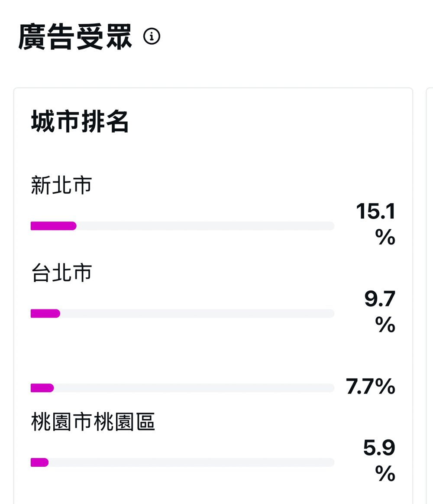Click the 廣告受眾 heading
The width and height of the screenshot is (433, 504).
(x=75, y=37)
